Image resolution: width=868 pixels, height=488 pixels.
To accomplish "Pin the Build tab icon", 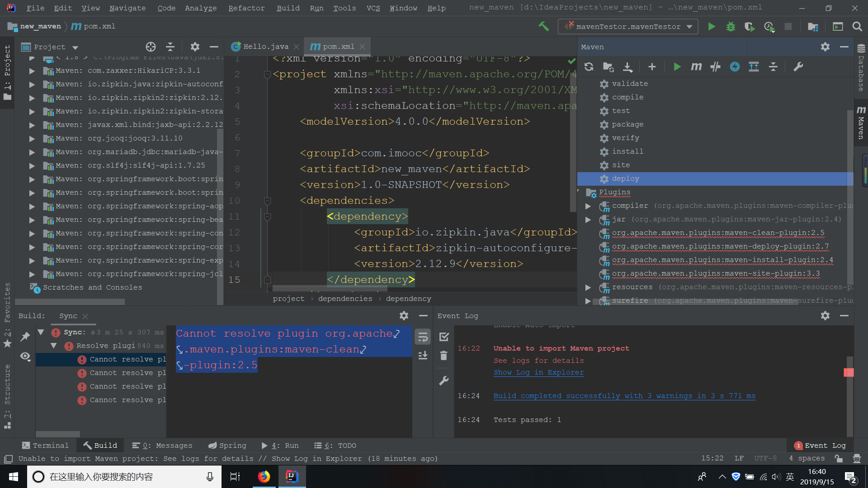I will (25, 337).
